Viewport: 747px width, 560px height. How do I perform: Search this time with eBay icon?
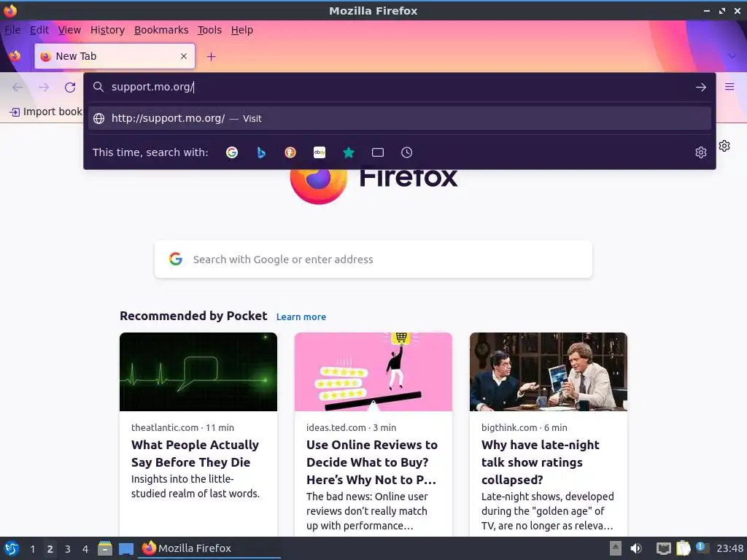320,152
